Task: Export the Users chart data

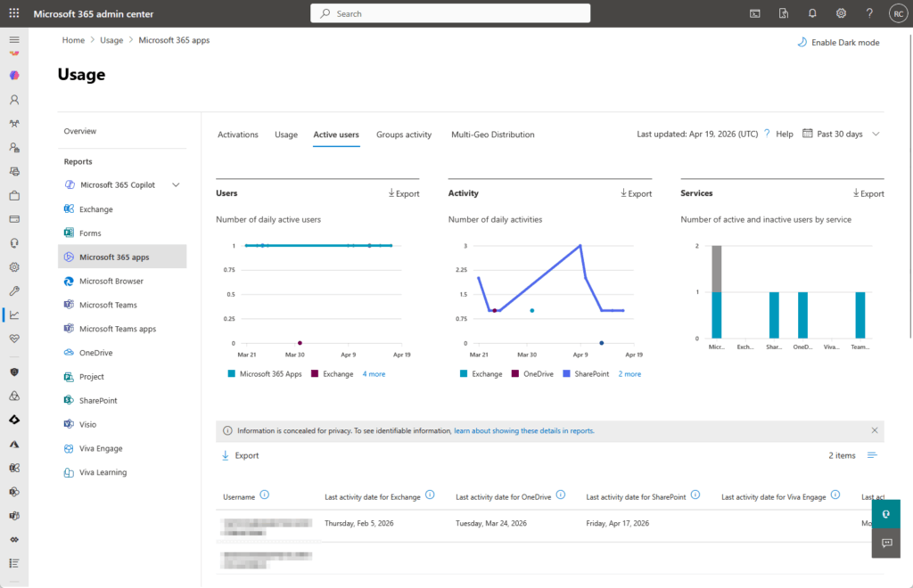Action: [404, 193]
